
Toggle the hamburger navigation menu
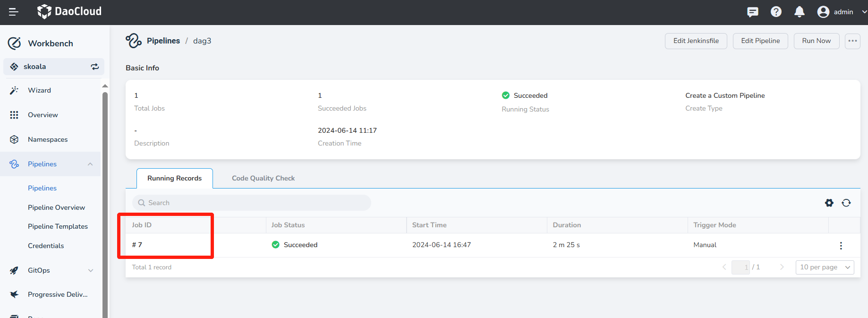[x=13, y=12]
